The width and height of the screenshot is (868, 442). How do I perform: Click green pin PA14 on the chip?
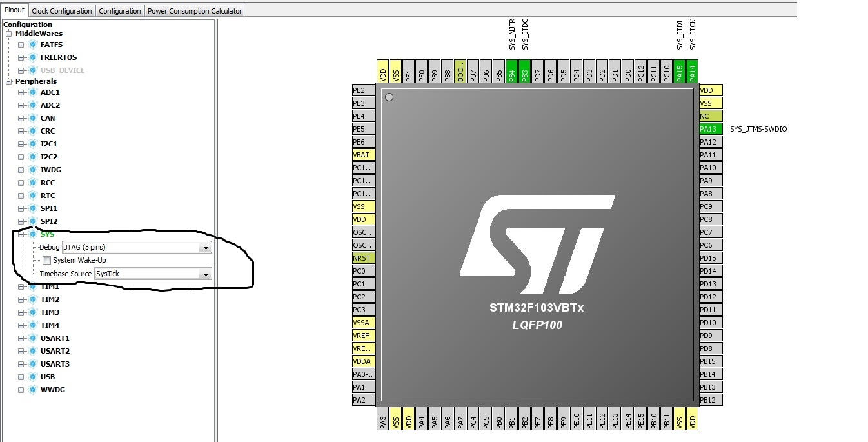tap(693, 71)
